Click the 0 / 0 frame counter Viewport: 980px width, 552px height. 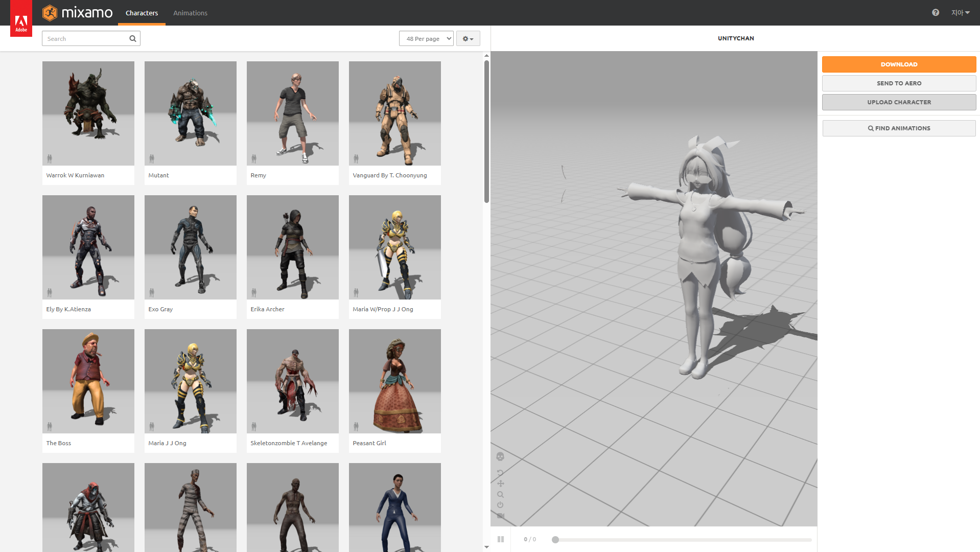pyautogui.click(x=530, y=539)
